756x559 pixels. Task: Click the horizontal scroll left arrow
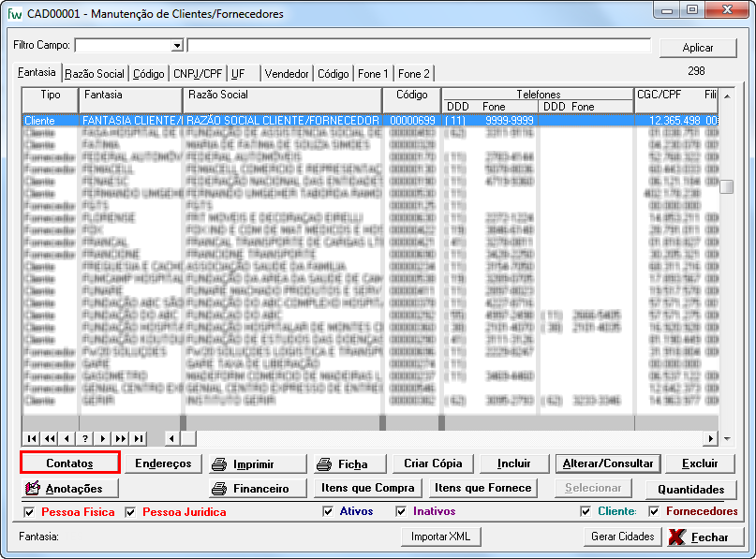172,438
